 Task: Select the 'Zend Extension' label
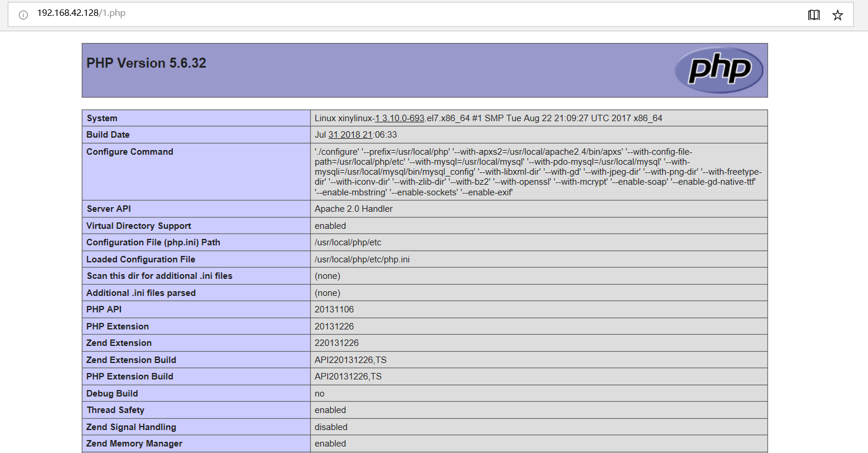point(119,343)
